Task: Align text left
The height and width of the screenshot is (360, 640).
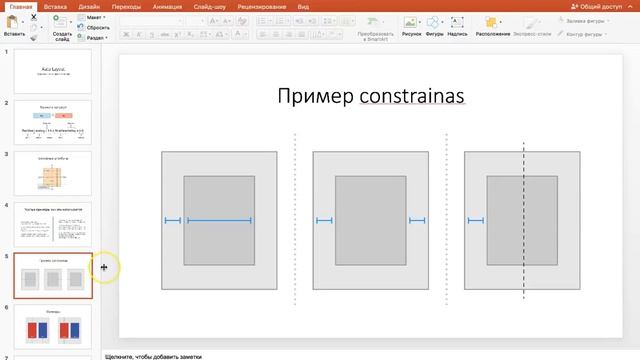Action: click(263, 35)
